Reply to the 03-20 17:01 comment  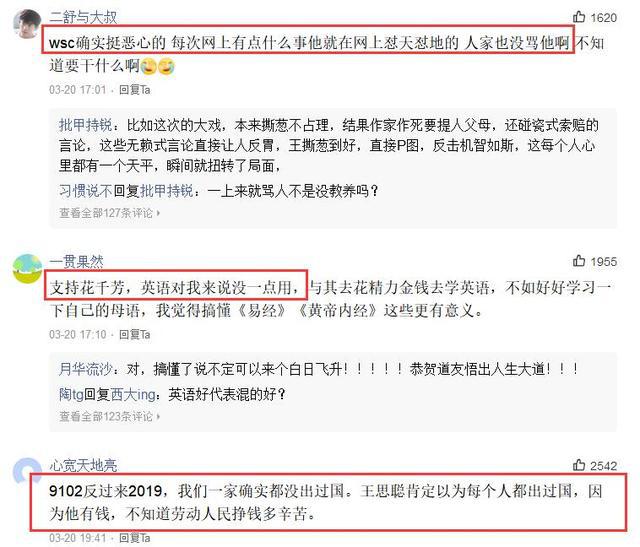coord(135,89)
